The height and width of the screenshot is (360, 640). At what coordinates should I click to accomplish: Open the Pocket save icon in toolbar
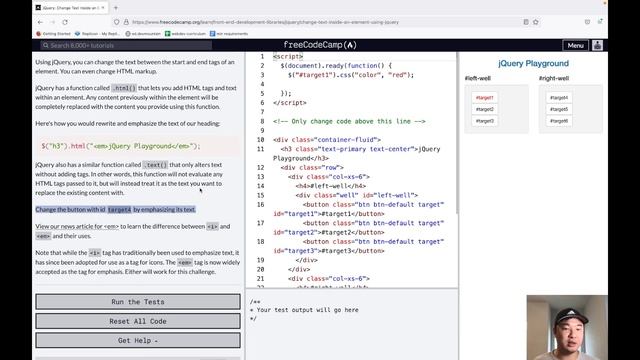587,22
